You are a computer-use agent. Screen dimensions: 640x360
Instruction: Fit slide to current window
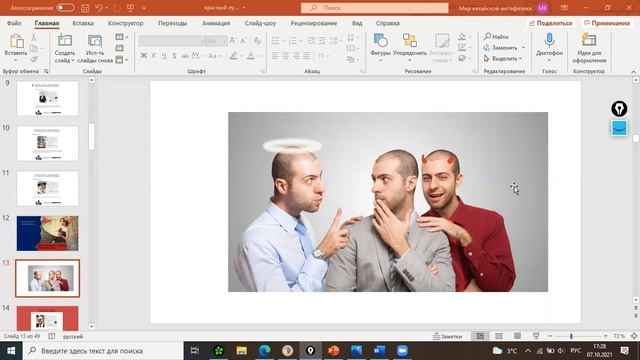634,336
